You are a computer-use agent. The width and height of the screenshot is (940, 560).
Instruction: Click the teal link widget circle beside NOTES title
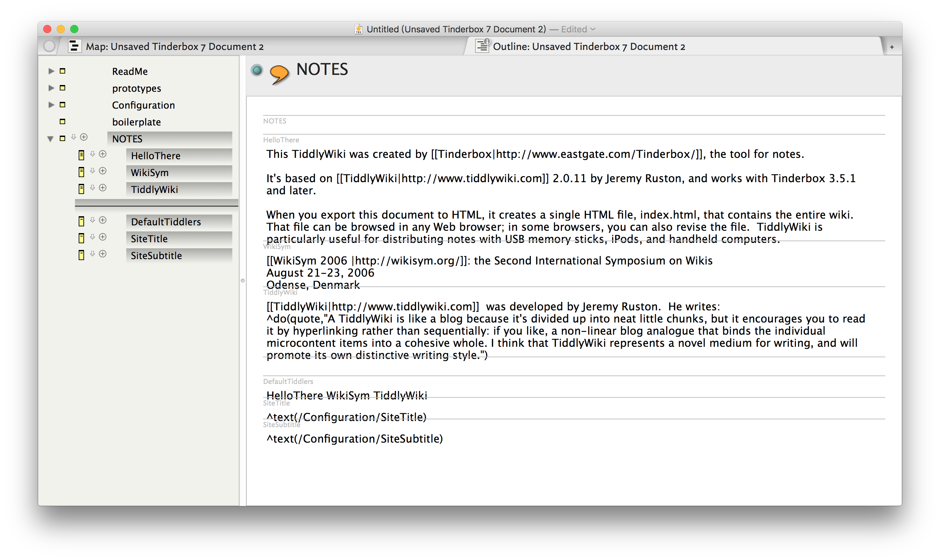257,70
